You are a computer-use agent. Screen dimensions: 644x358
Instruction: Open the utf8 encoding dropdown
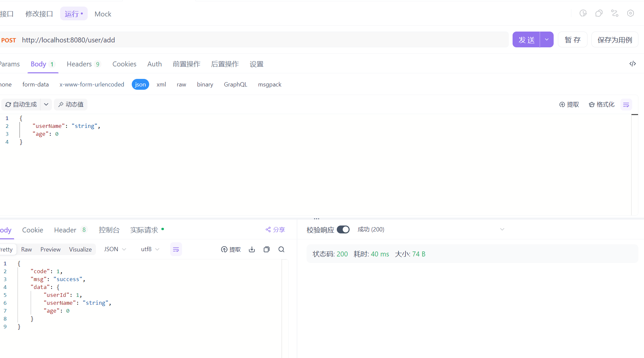150,250
